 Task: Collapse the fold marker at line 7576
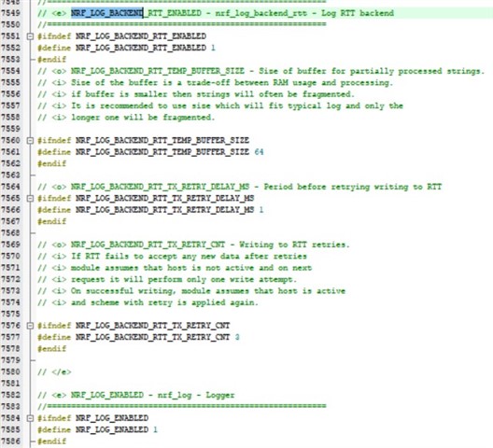coord(30,326)
